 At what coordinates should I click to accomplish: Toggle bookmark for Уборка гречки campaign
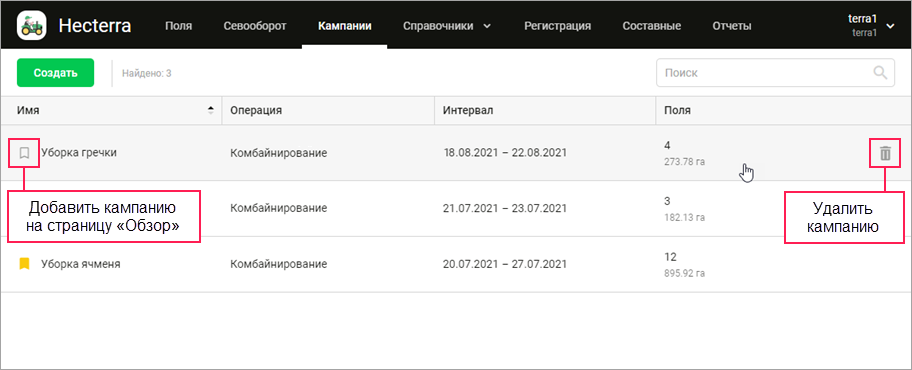coord(24,153)
